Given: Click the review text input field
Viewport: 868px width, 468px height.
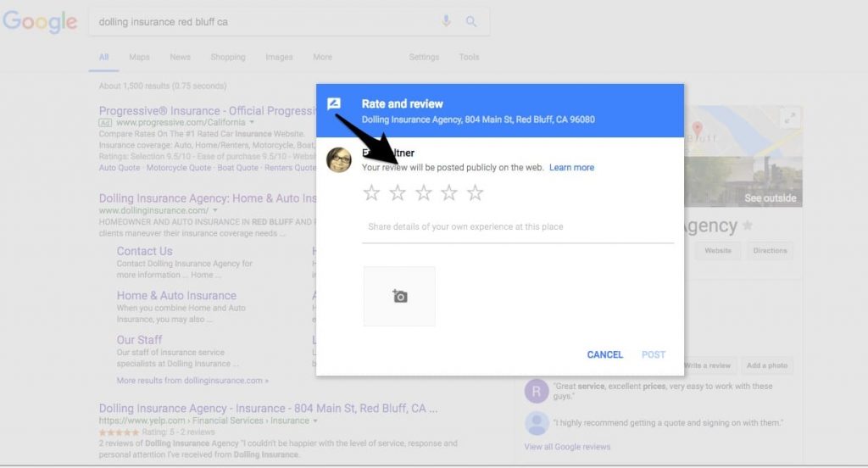Looking at the screenshot, I should pos(518,227).
